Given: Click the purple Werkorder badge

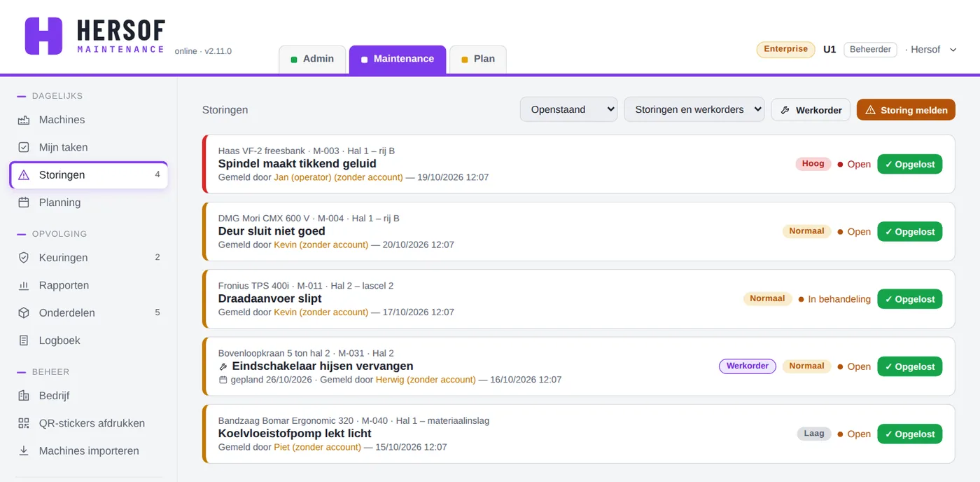Looking at the screenshot, I should [x=748, y=366].
